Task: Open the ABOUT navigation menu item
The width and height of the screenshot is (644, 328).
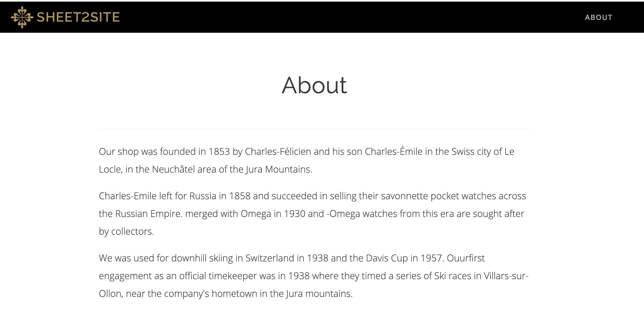Action: click(x=598, y=17)
